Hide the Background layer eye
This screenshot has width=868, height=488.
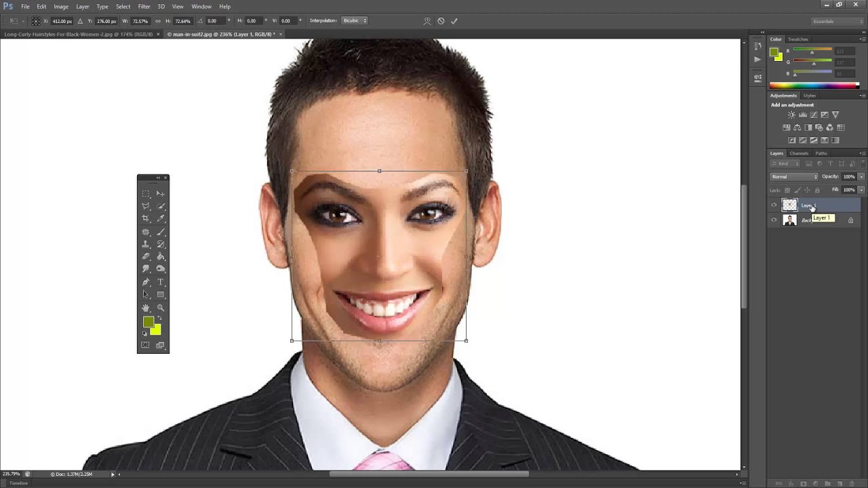pos(774,220)
